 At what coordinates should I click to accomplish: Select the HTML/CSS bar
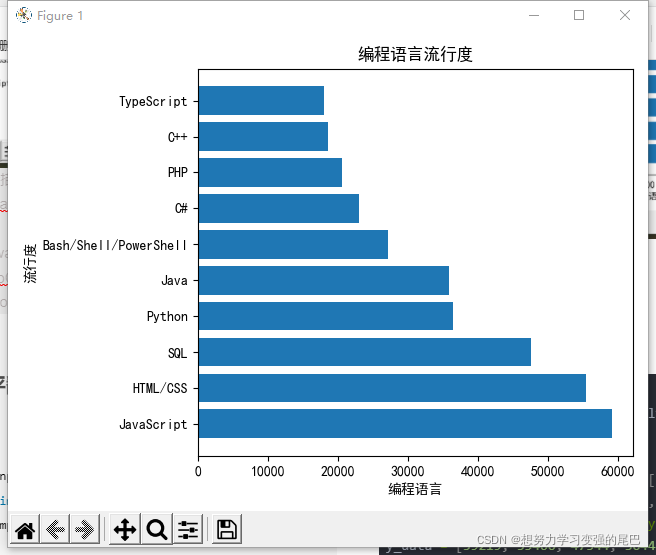[x=392, y=388]
